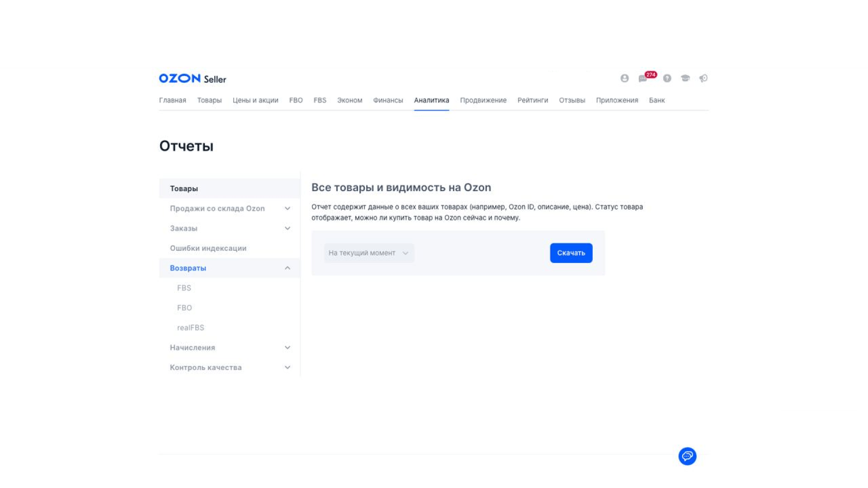Image resolution: width=868 pixels, height=488 pixels.
Task: Switch to the FBS top tab
Action: click(x=320, y=100)
